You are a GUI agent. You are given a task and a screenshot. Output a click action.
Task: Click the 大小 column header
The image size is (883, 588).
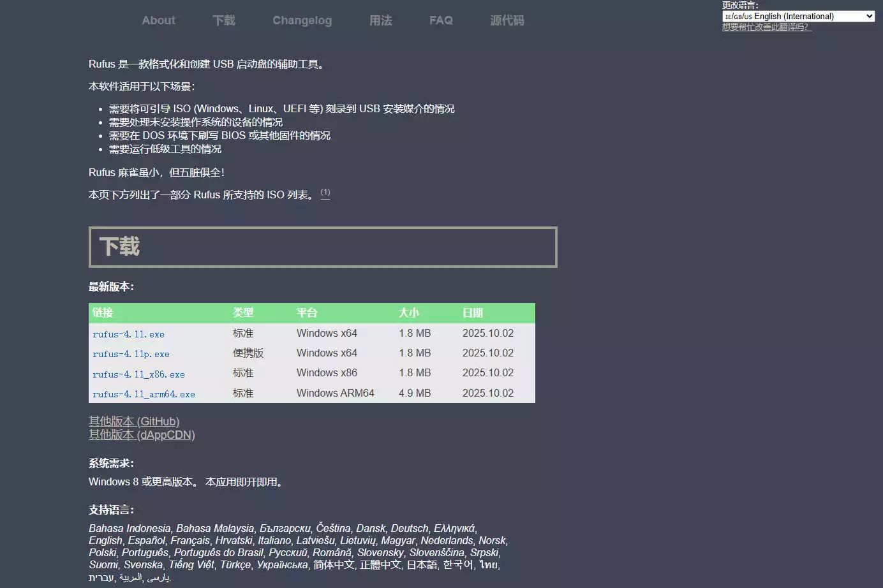(x=409, y=312)
